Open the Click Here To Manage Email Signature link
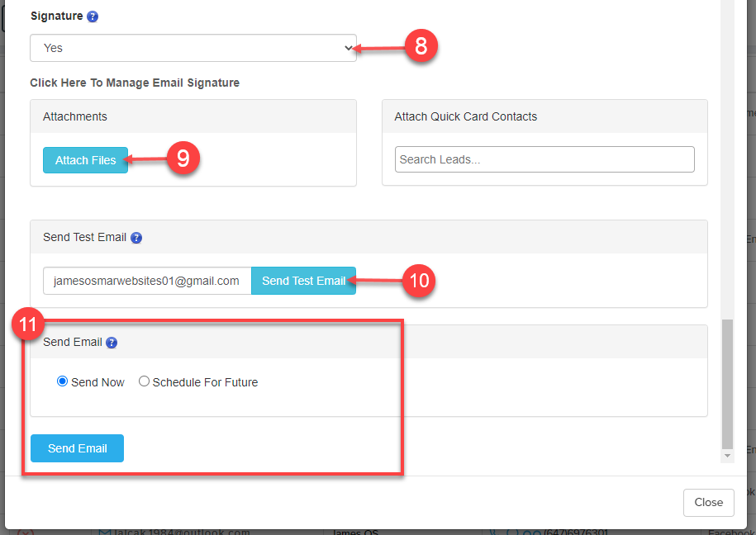 [135, 83]
